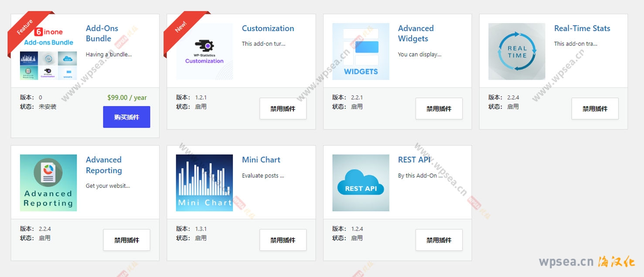Click version 0 on the Add-Ons Bundle card
The height and width of the screenshot is (277, 644).
[x=41, y=98]
